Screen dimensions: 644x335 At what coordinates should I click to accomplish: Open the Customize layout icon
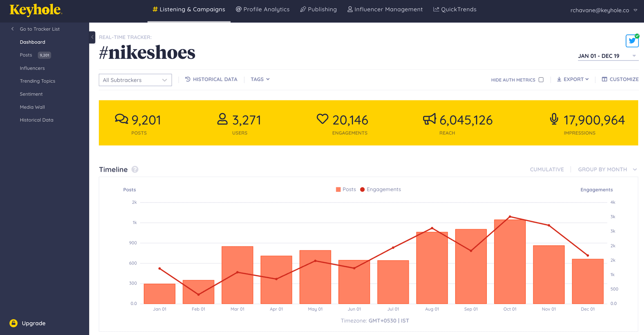tap(605, 79)
